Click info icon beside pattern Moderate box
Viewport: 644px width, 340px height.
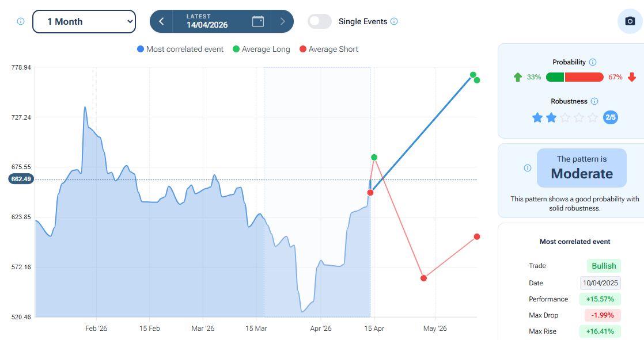528,168
